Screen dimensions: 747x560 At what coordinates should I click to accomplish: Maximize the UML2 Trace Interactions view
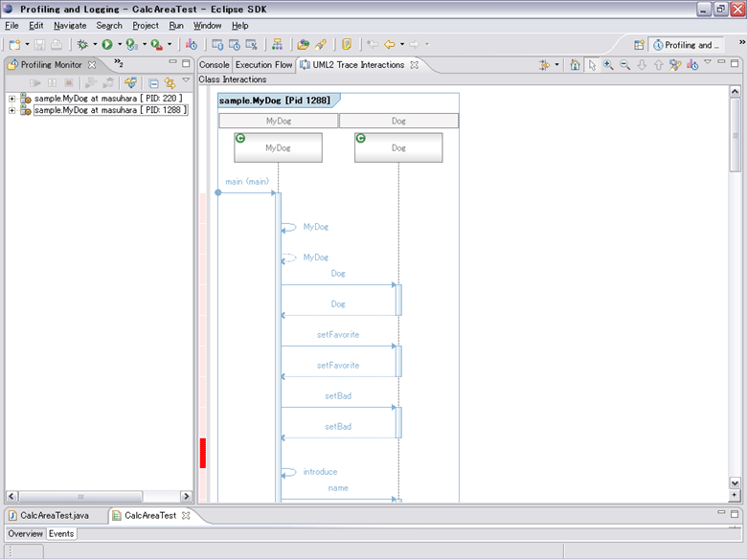(x=735, y=62)
